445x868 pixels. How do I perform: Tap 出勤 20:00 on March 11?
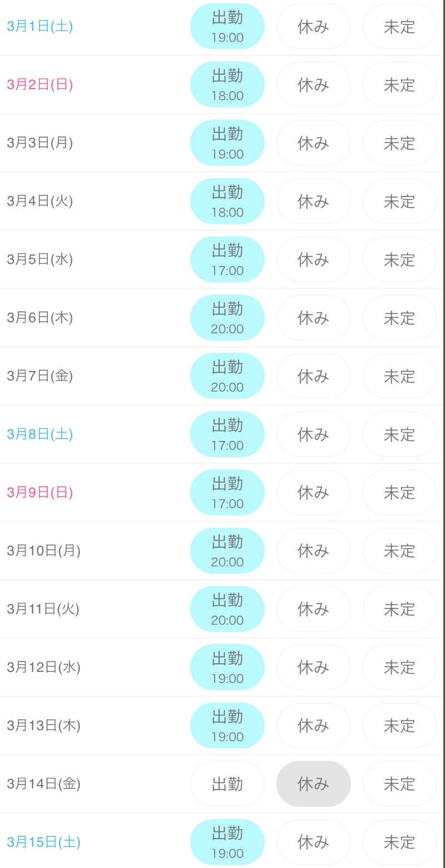click(227, 609)
